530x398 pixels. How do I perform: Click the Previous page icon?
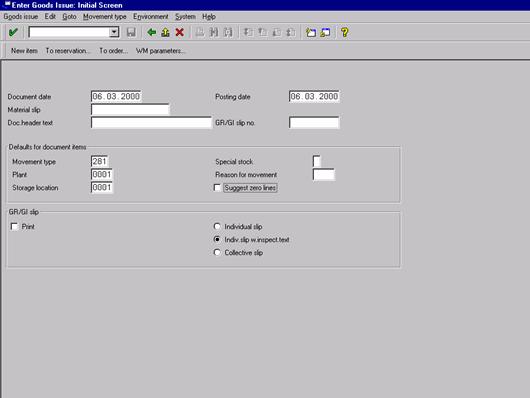(x=263, y=32)
